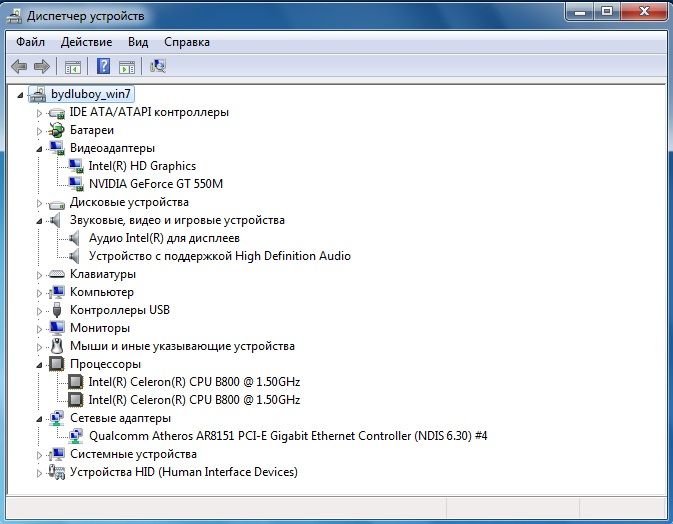Toggle the console tree toolbar icon
This screenshot has width=673, height=524.
(73, 67)
